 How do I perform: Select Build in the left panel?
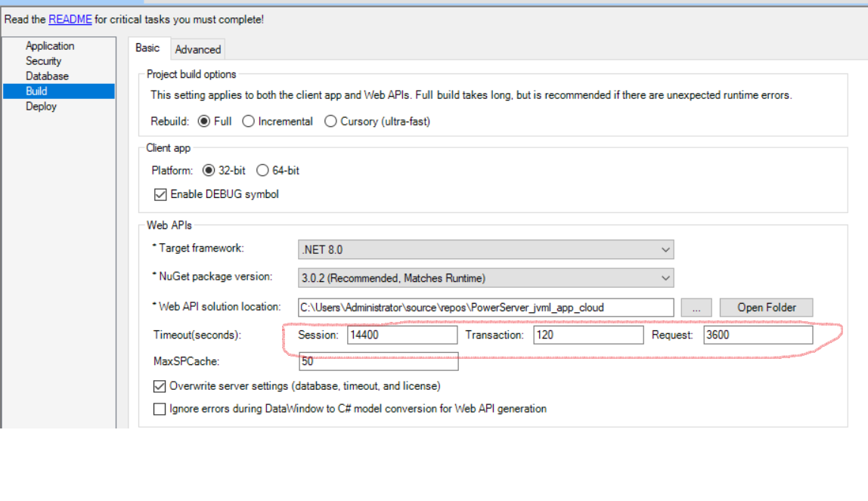point(36,91)
